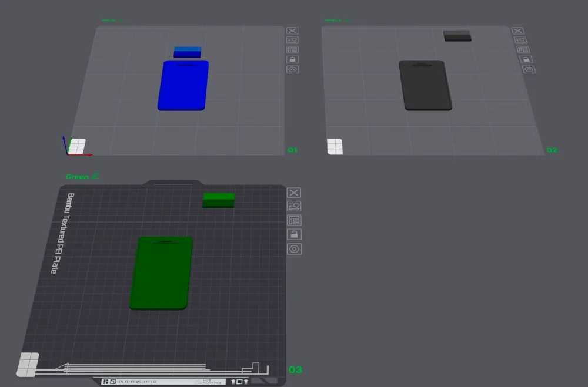Open plate settings for plate 03
This screenshot has width=588, height=387.
pyautogui.click(x=294, y=249)
